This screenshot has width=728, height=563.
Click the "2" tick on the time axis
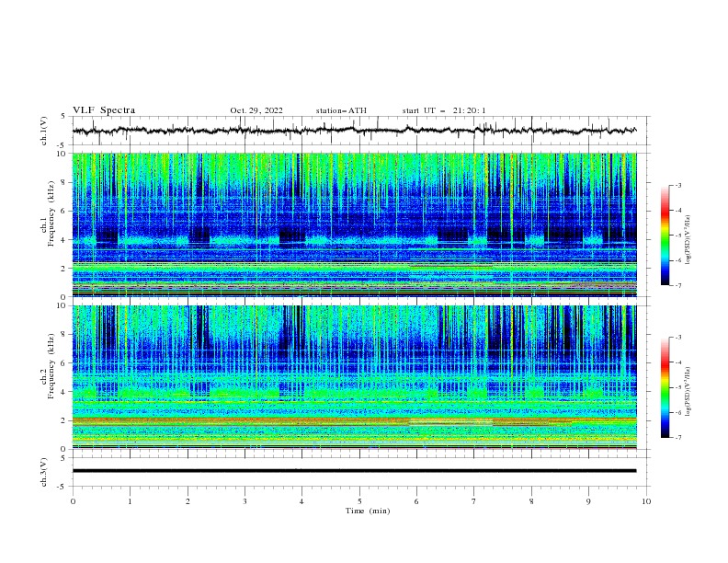(x=188, y=501)
